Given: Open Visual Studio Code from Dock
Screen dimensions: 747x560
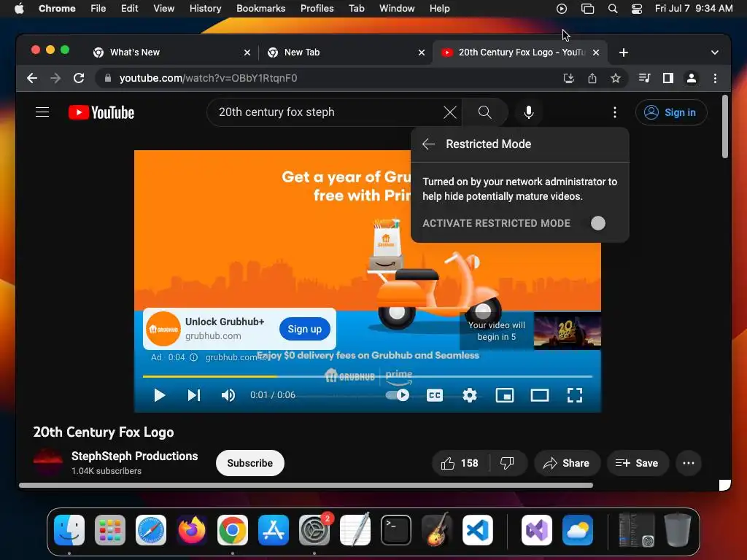Looking at the screenshot, I should pos(478,530).
